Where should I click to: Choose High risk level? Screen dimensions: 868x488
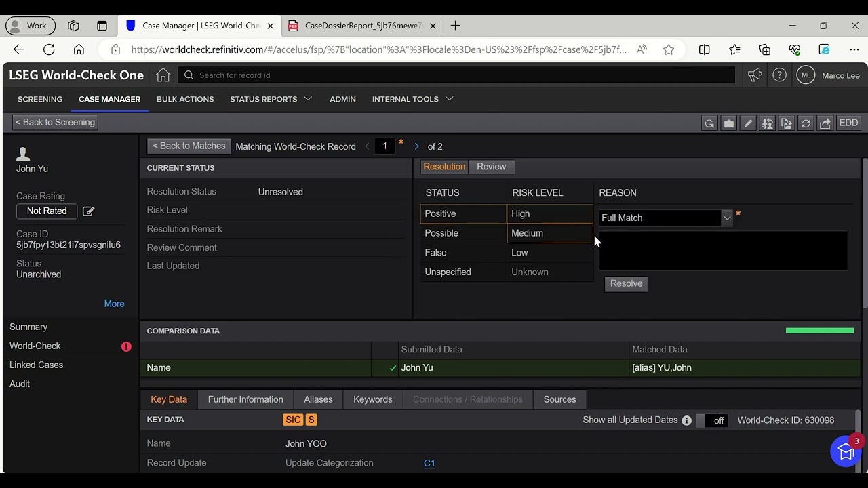point(550,213)
